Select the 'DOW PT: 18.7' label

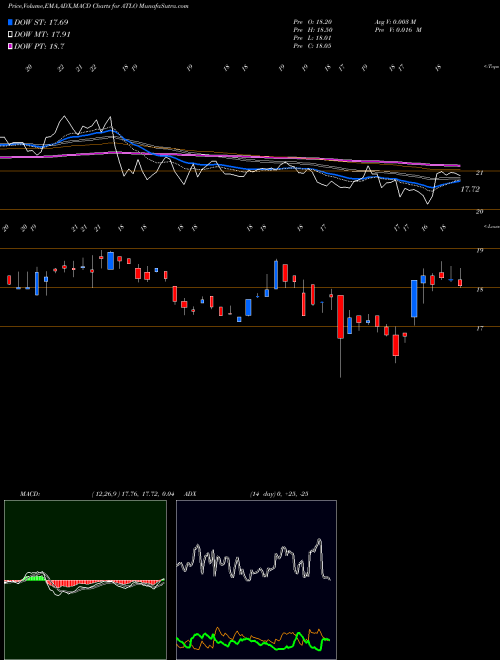[x=39, y=46]
